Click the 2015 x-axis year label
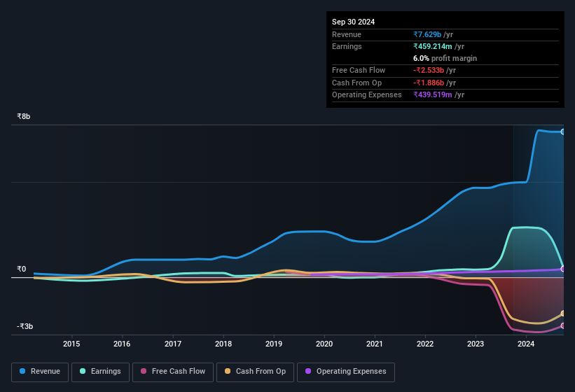The width and height of the screenshot is (575, 392). click(x=71, y=344)
